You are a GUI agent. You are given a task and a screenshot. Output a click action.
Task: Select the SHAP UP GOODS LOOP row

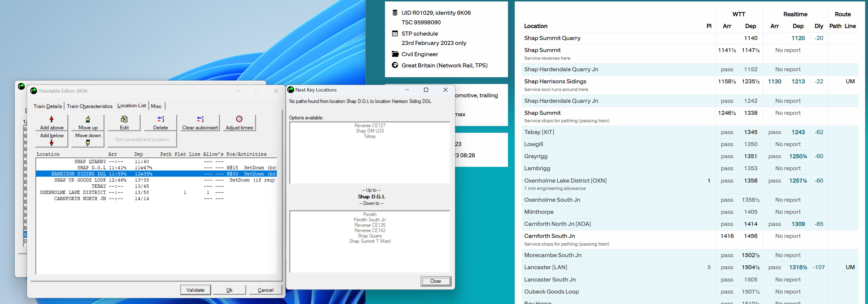tap(156, 180)
